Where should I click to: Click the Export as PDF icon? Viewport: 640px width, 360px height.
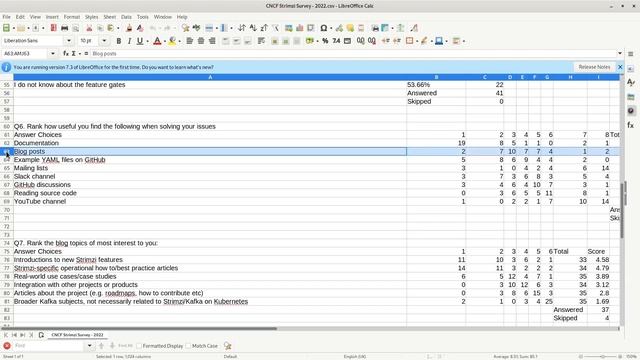click(x=53, y=28)
